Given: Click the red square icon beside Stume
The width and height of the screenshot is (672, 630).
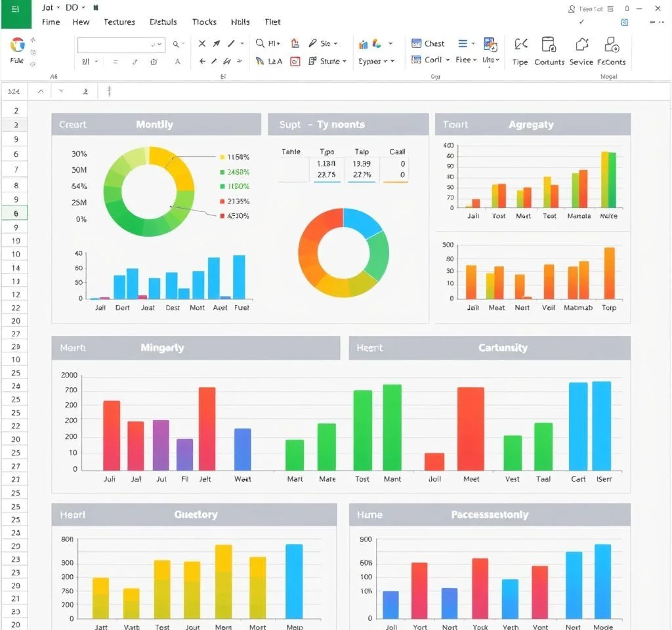Looking at the screenshot, I should [295, 61].
